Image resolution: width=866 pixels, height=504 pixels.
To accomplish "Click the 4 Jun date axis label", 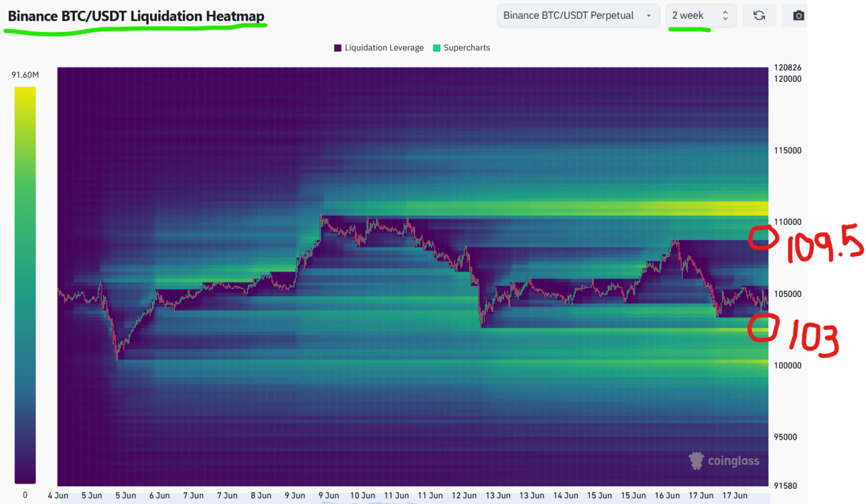I will pyautogui.click(x=58, y=496).
